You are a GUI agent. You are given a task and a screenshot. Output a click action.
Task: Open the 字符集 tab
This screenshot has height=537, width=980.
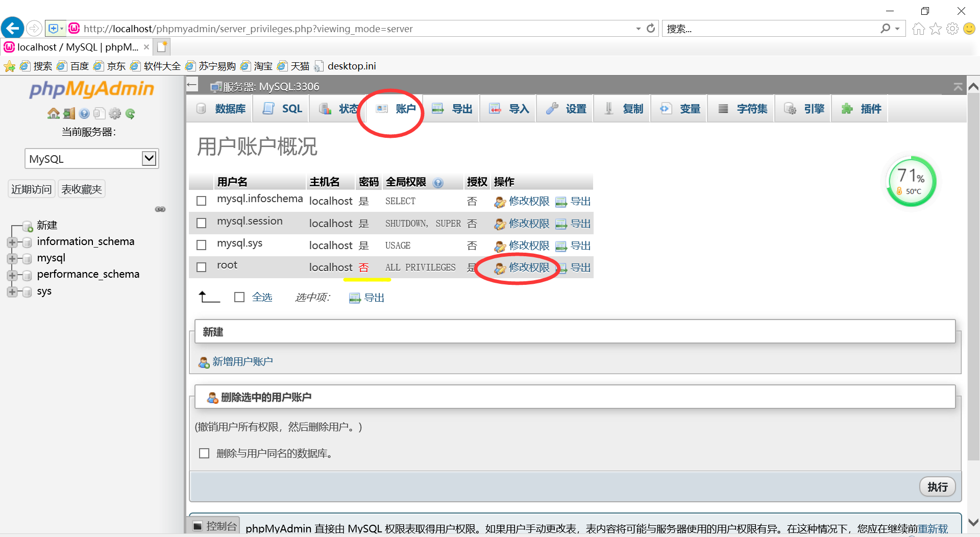(x=742, y=109)
